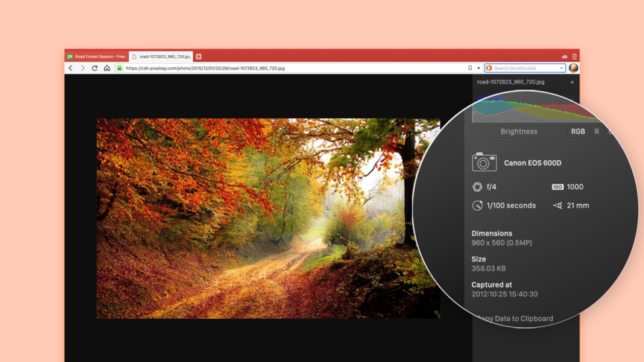Select the text Canon EOS 600D
The height and width of the screenshot is (362, 644).
click(x=533, y=163)
